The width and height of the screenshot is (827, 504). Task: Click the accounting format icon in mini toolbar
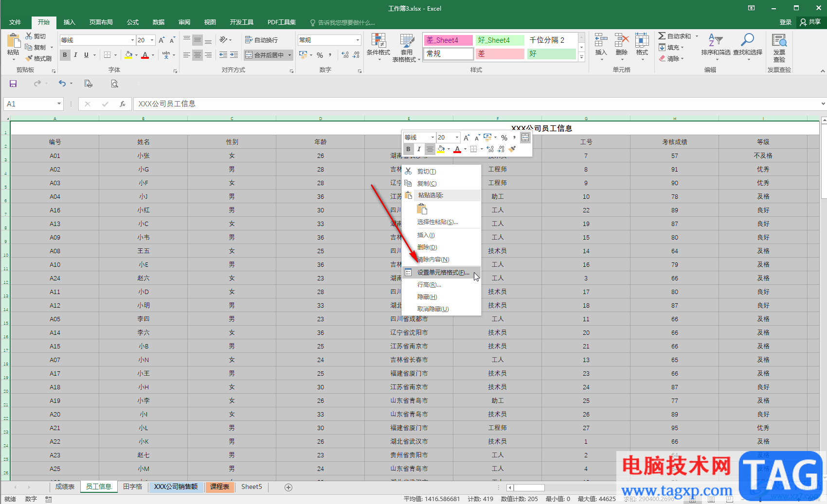(x=487, y=138)
